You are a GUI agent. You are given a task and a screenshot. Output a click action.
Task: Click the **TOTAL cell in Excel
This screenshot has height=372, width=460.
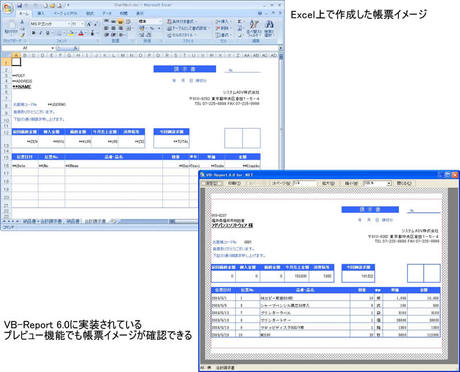(x=171, y=142)
